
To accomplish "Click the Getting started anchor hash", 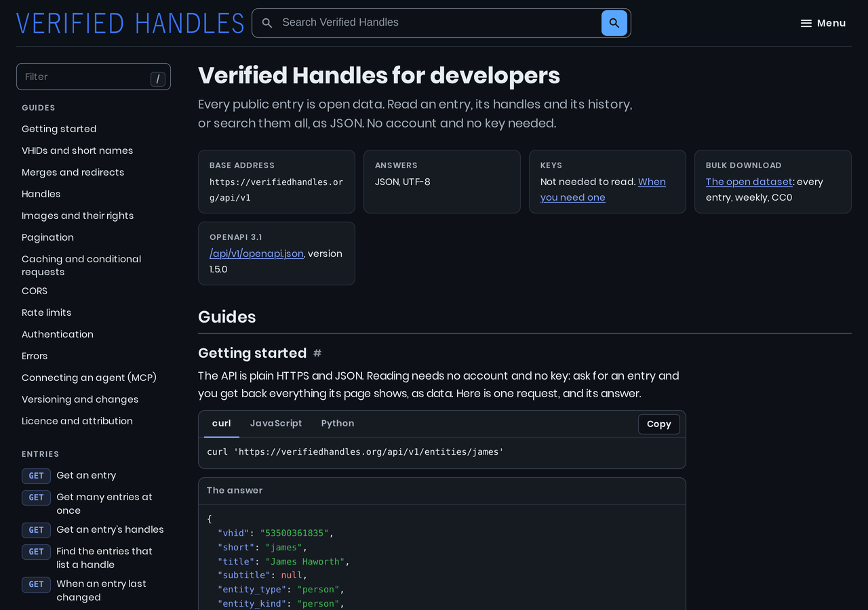I will (317, 353).
